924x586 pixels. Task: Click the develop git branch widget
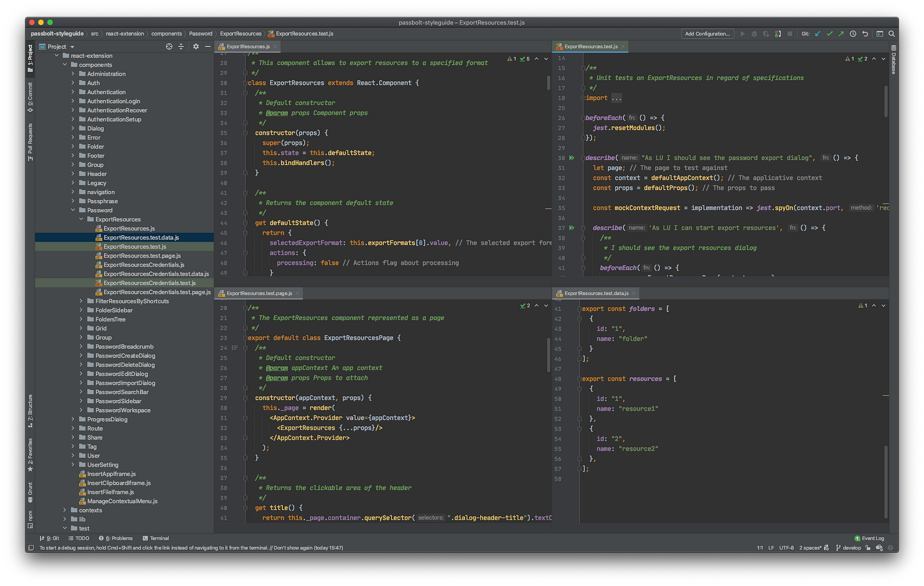[x=849, y=548]
